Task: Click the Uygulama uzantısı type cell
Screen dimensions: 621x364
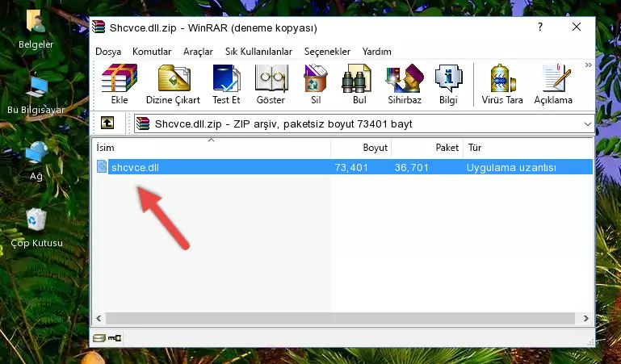Action: click(x=511, y=167)
